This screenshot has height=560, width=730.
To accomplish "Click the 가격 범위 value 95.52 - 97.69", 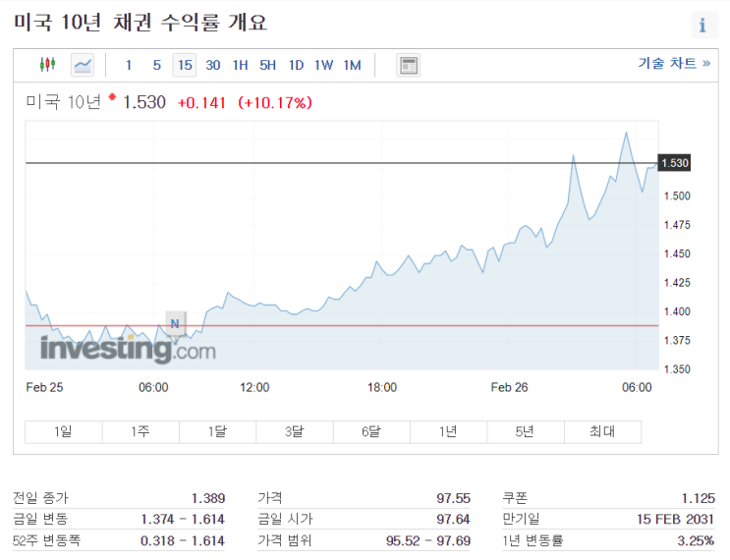I will pos(428,540).
